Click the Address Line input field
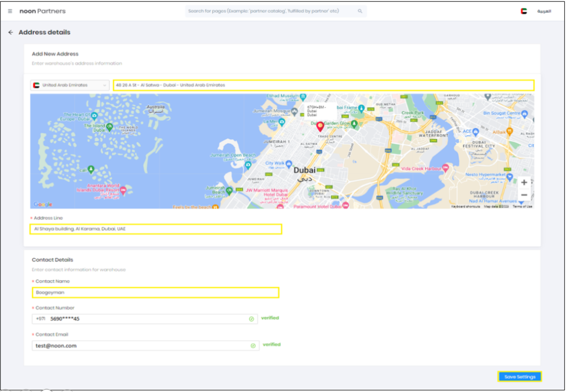This screenshot has height=392, width=566. [x=155, y=229]
